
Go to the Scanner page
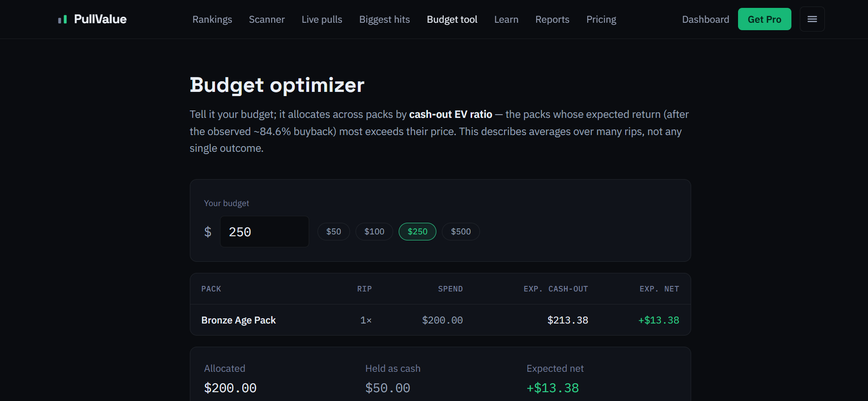click(x=267, y=19)
